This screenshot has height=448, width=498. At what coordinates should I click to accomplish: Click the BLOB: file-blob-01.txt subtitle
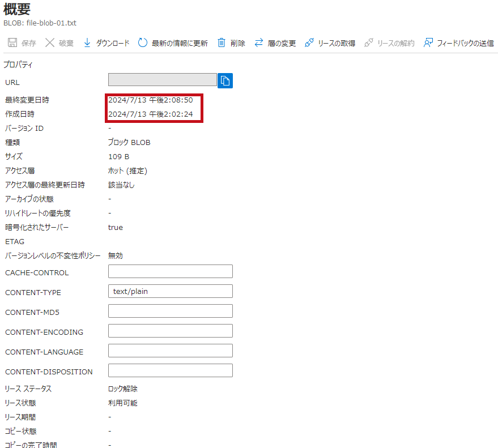(x=40, y=23)
